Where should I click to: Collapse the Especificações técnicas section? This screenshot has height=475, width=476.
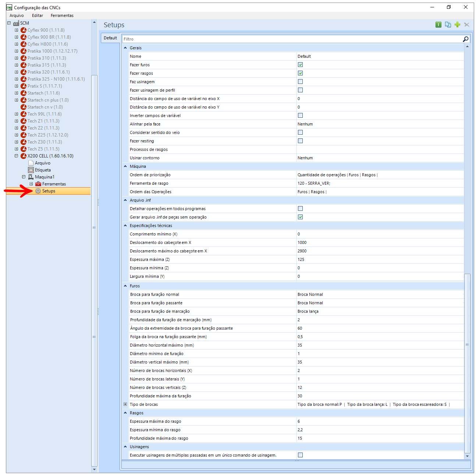(x=125, y=226)
